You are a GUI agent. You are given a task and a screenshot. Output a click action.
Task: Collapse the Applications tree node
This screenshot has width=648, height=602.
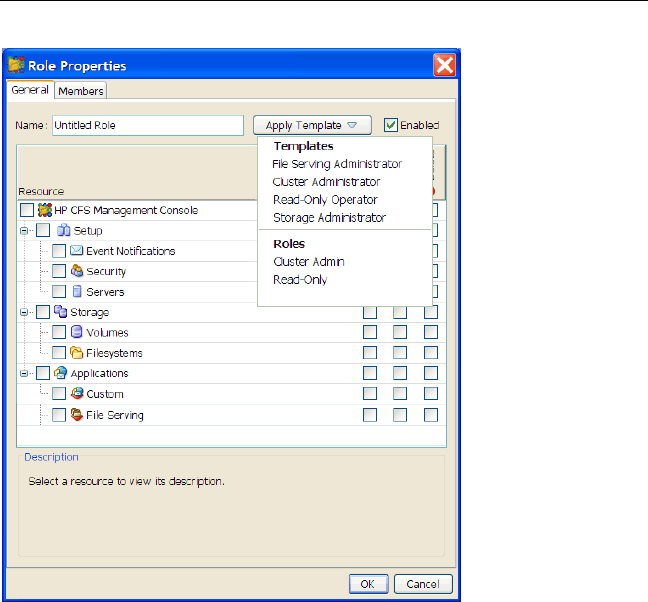(x=24, y=374)
